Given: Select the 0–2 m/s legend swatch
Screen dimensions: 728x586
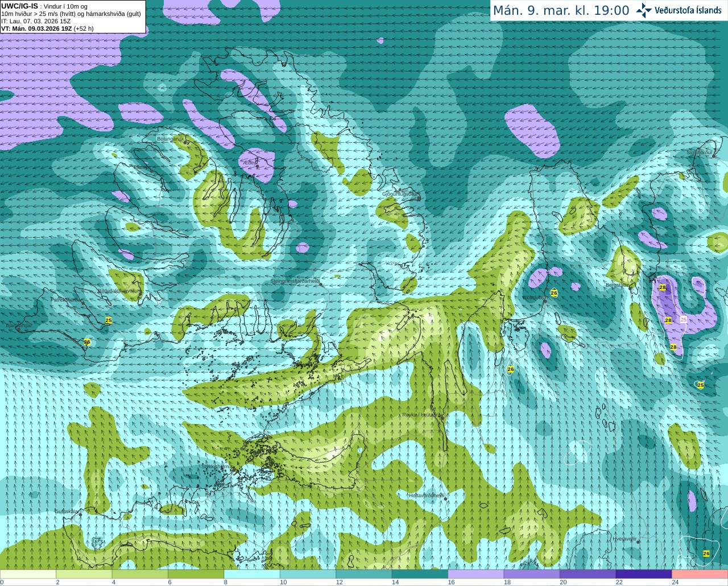Looking at the screenshot, I should [28, 574].
